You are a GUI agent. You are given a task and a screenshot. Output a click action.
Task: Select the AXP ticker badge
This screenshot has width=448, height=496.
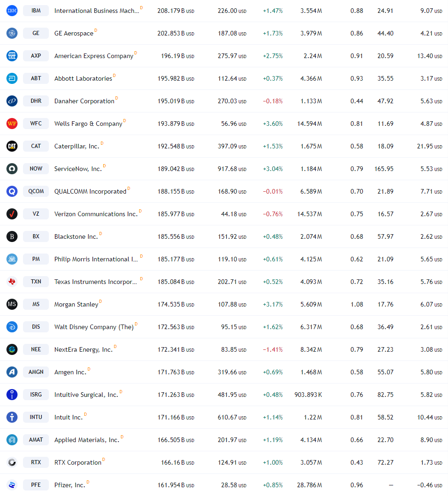pyautogui.click(x=36, y=56)
